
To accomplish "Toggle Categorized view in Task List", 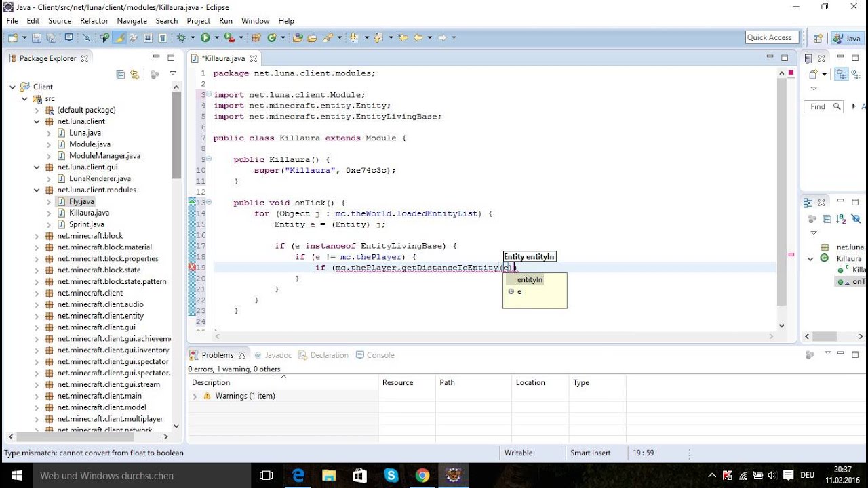I will [842, 74].
